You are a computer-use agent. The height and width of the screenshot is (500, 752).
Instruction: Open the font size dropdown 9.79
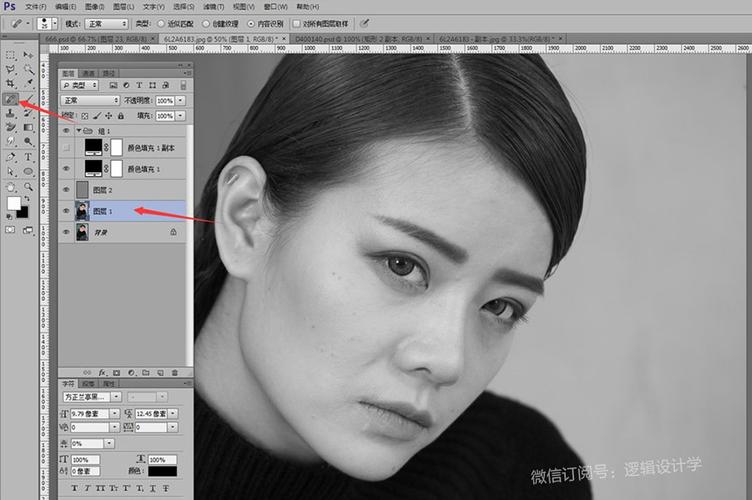pos(115,413)
